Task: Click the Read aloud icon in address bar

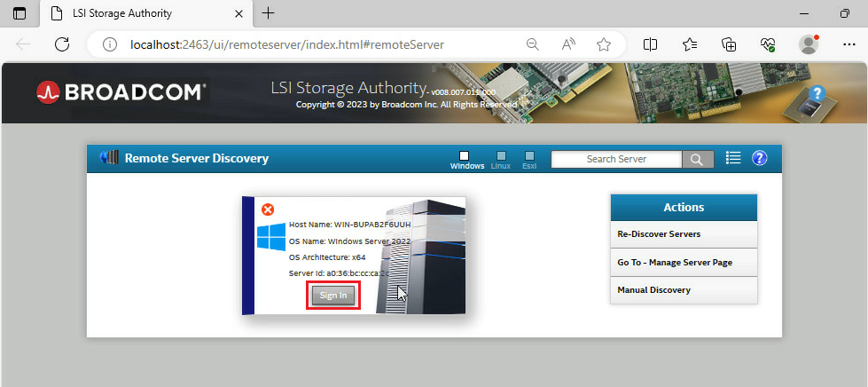Action: pos(568,44)
